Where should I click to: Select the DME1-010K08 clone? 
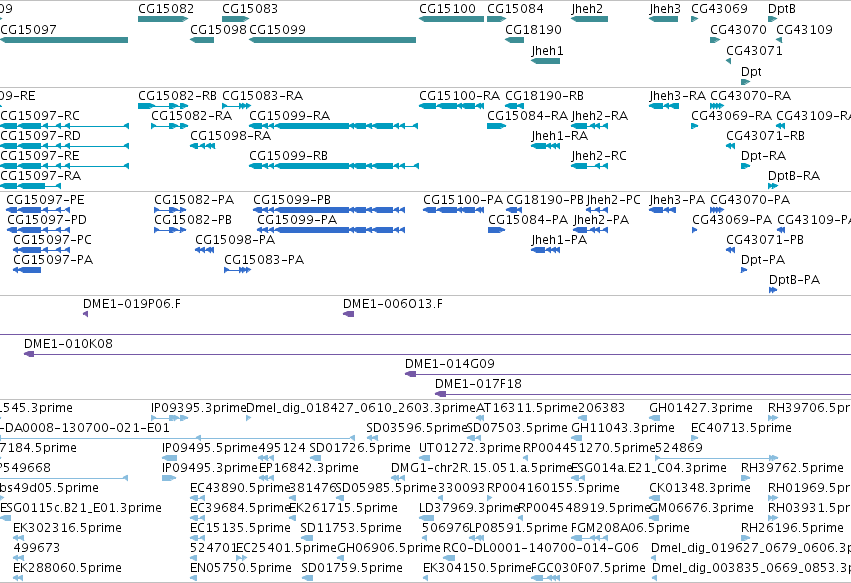click(437, 354)
